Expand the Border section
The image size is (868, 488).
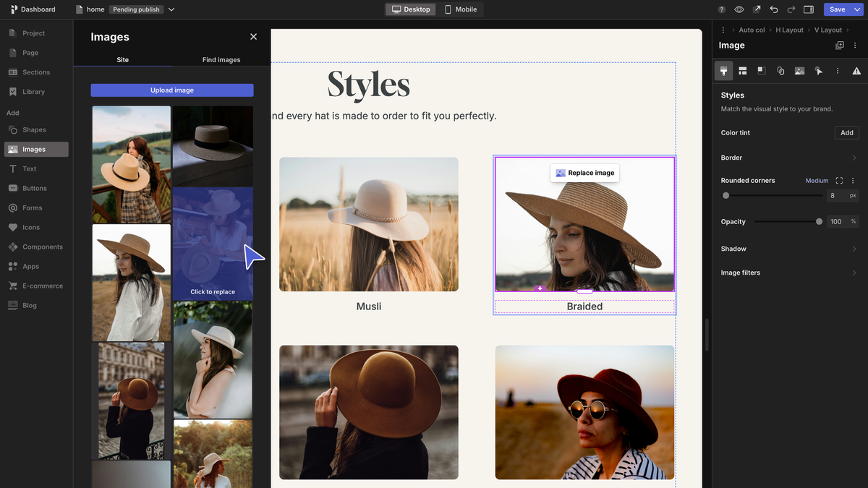point(789,158)
